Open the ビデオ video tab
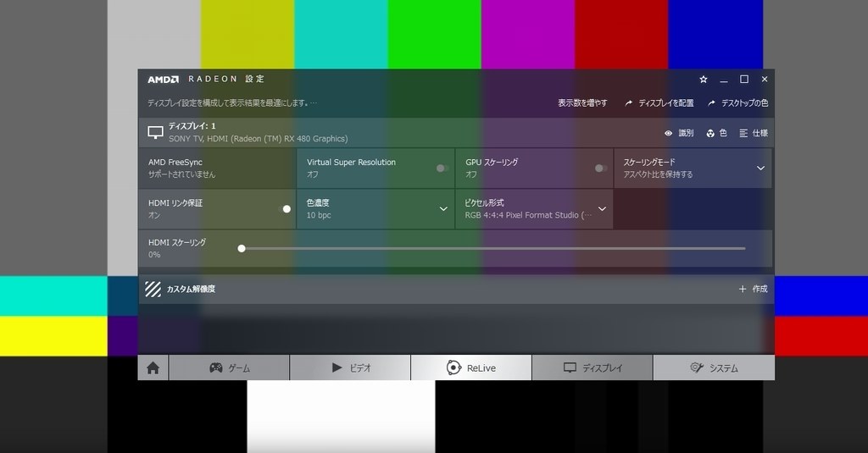The image size is (868, 453). (350, 367)
